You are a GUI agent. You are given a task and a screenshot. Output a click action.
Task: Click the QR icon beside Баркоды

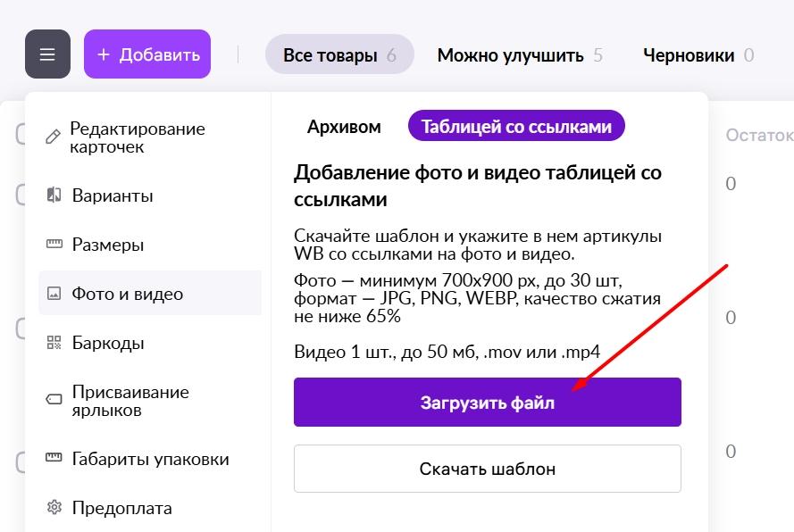(54, 343)
